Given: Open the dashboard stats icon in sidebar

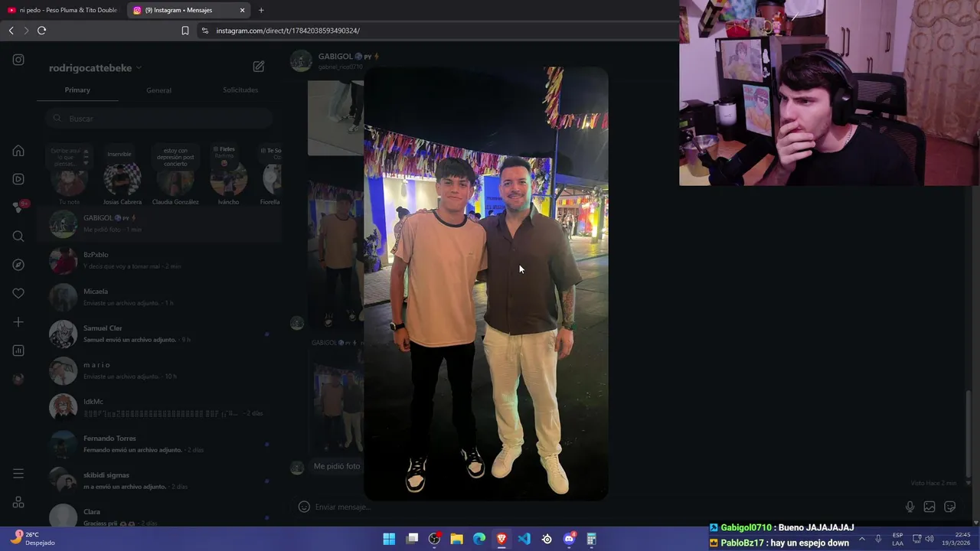Looking at the screenshot, I should point(18,350).
